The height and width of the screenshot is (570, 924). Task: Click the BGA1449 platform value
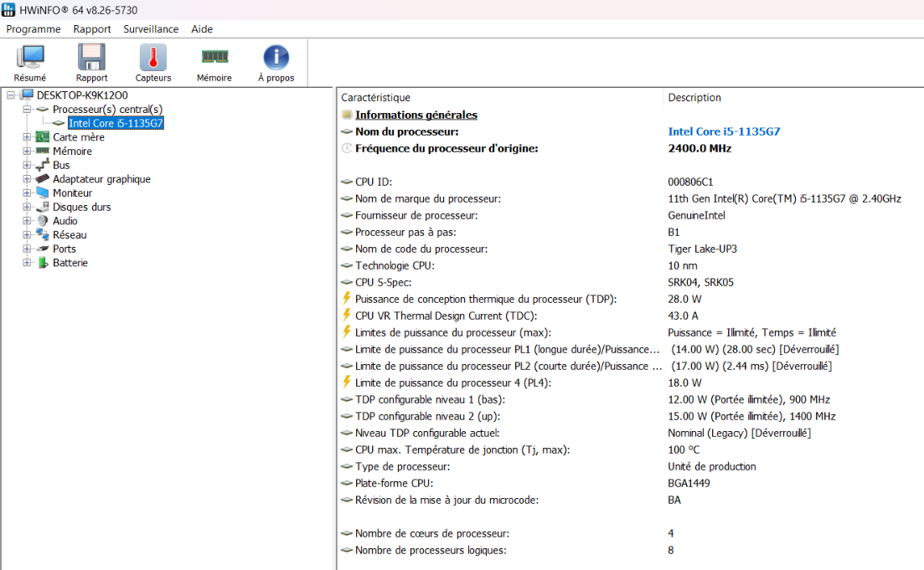[689, 483]
